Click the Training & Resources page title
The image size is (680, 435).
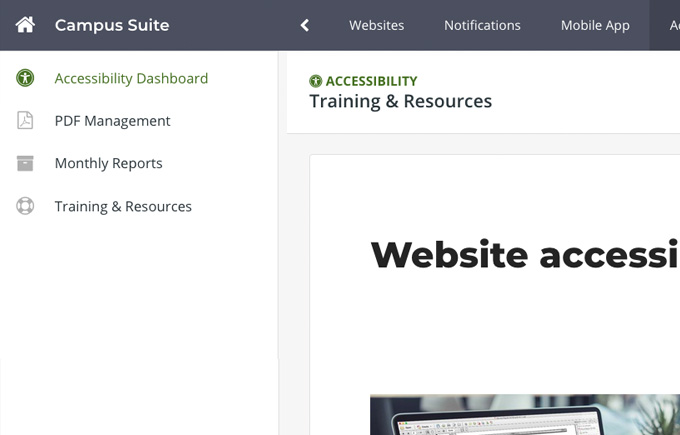coord(400,101)
